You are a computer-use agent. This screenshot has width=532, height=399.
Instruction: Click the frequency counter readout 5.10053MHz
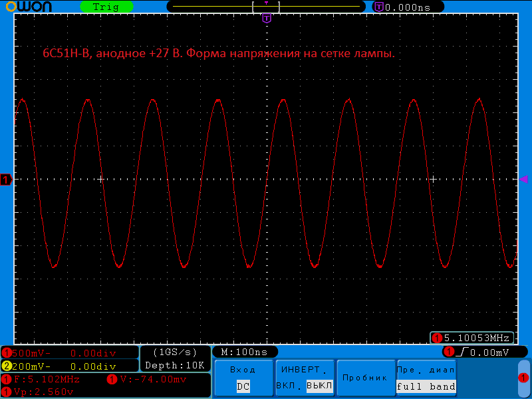[472, 338]
